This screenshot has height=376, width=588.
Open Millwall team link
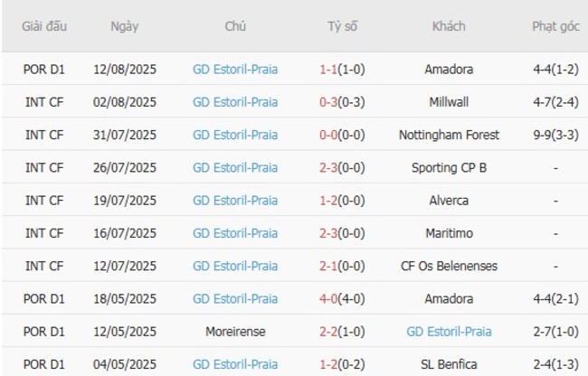click(449, 101)
